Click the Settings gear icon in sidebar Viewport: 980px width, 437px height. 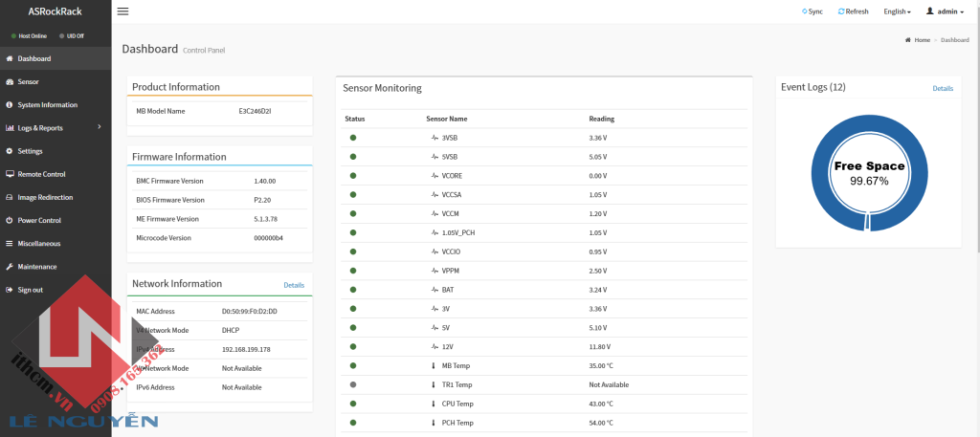pyautogui.click(x=10, y=151)
